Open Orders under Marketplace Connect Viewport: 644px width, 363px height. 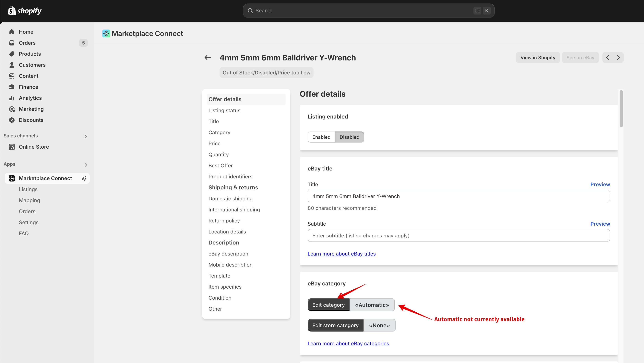click(x=27, y=211)
